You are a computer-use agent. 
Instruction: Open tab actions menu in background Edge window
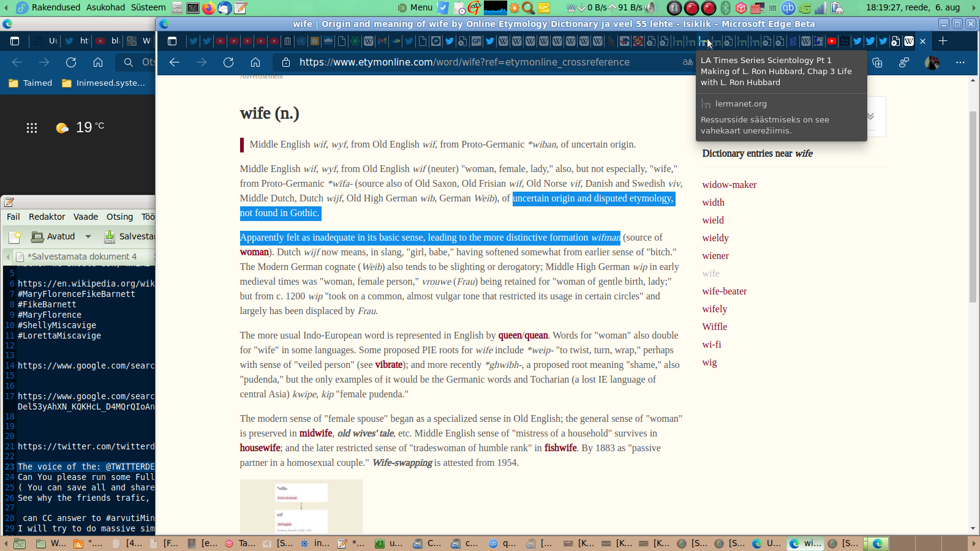pyautogui.click(x=15, y=41)
